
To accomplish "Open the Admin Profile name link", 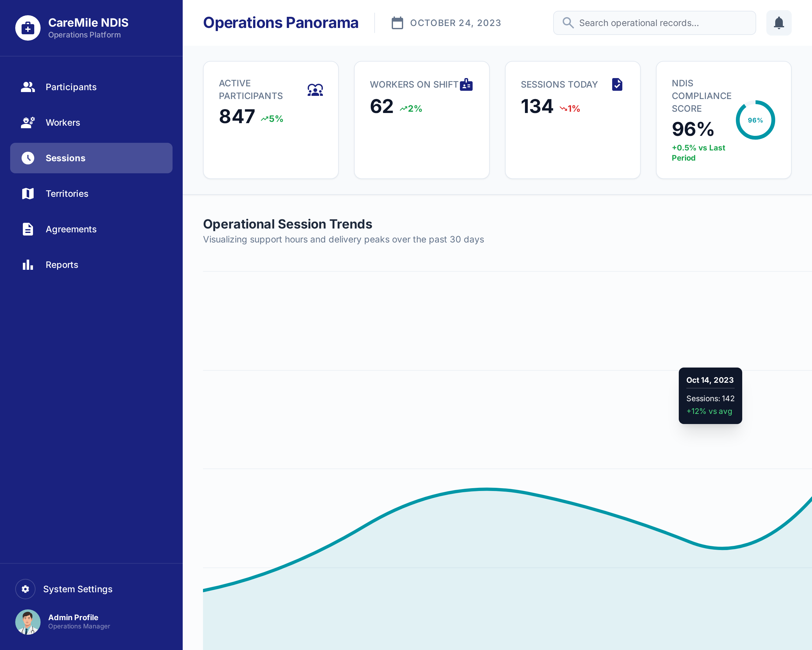I will tap(73, 617).
